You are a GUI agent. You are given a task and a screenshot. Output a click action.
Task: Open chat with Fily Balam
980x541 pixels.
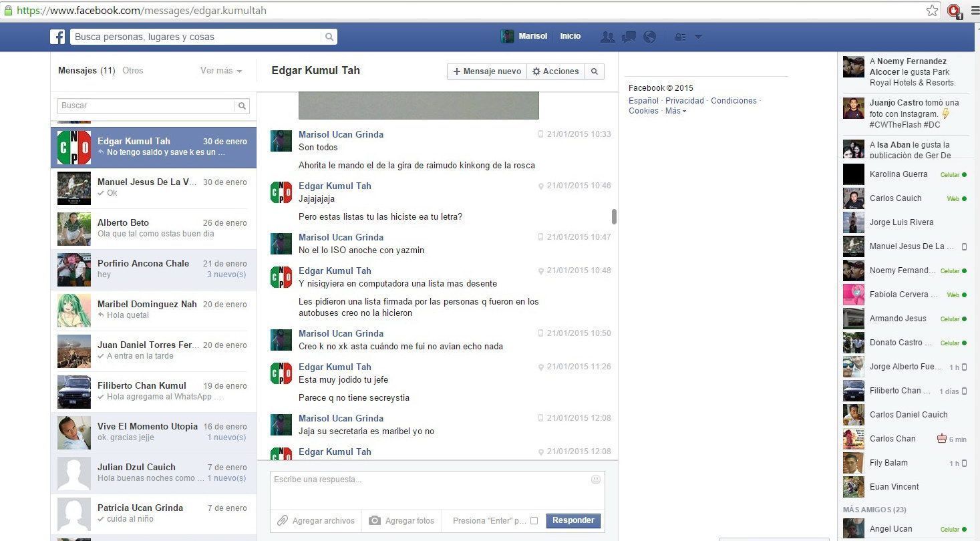click(905, 463)
